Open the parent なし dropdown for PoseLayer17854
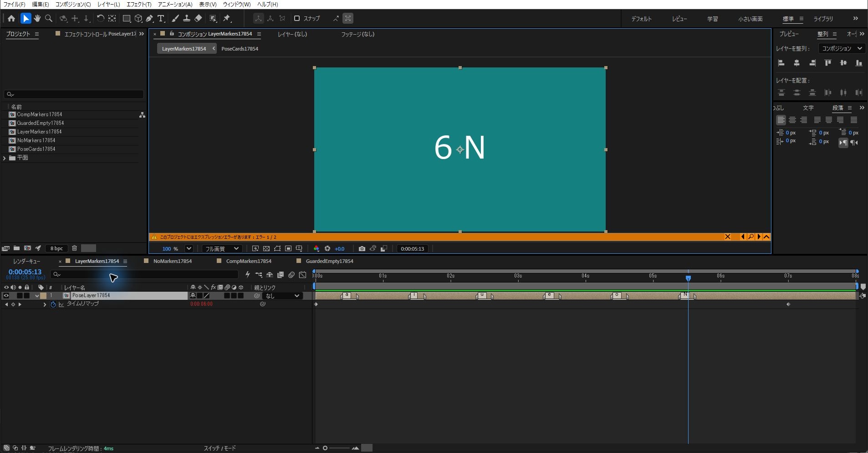This screenshot has height=453, width=868. (282, 296)
